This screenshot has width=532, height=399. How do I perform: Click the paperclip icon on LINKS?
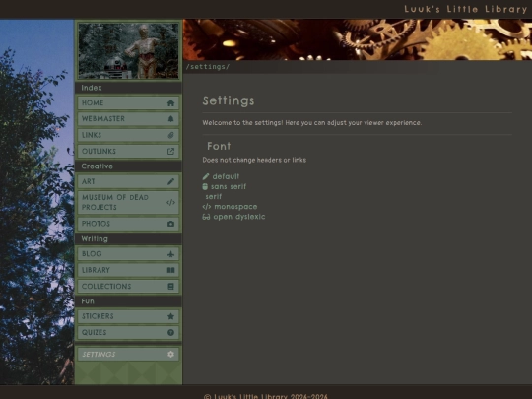[170, 135]
